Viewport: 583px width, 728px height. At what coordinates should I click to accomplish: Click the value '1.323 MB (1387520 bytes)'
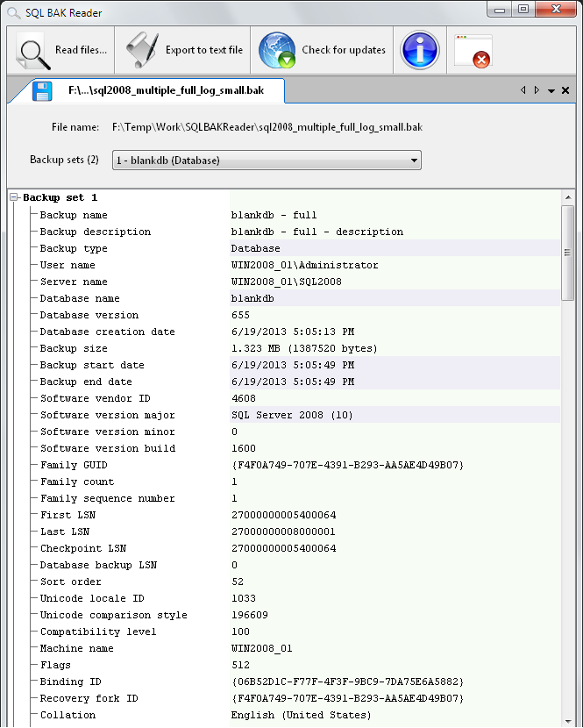(x=304, y=348)
